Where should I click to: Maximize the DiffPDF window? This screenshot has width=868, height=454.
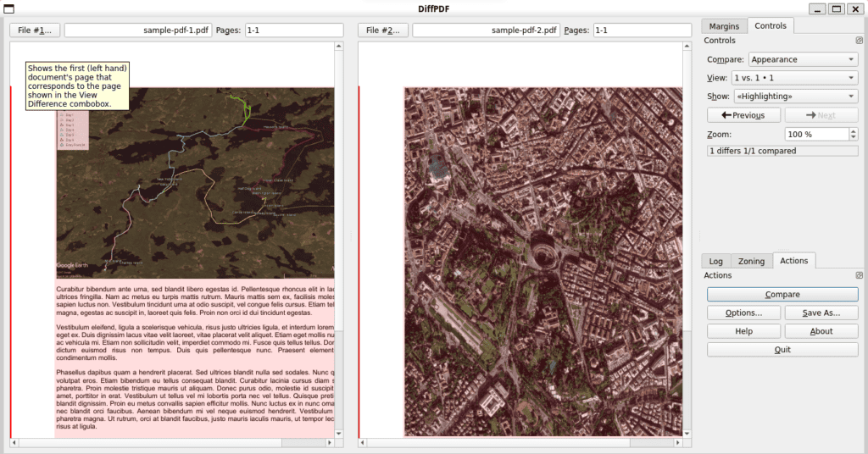(x=837, y=8)
